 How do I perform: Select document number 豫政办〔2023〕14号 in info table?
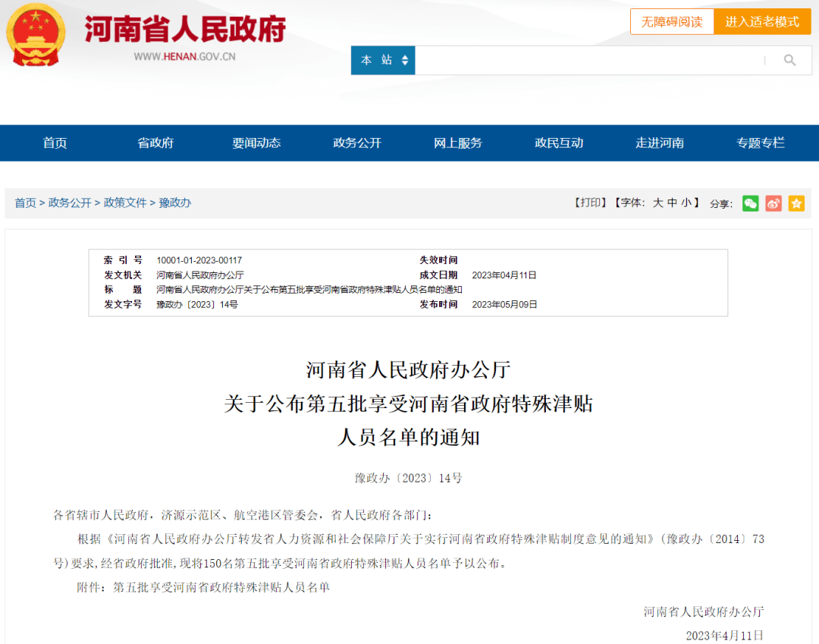click(197, 304)
